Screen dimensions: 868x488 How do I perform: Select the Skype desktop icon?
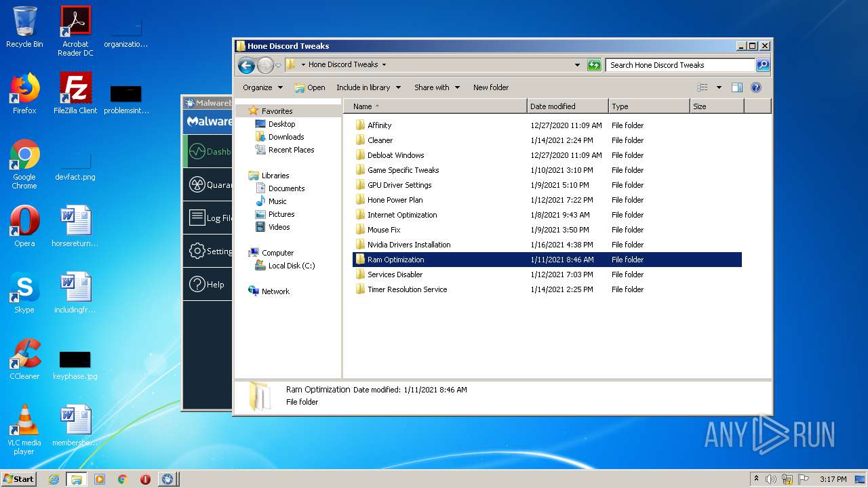(x=24, y=292)
